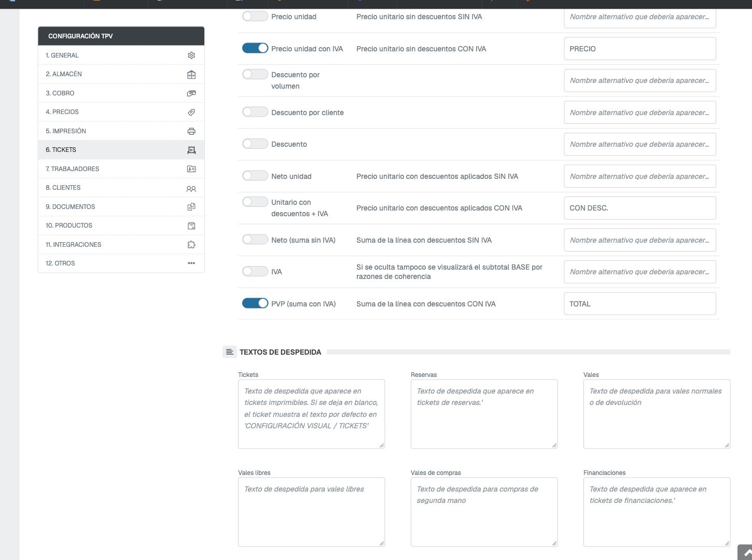Screen dimensions: 752x560
Task: Click the scroll-to-top arrow button
Action: click(x=746, y=553)
